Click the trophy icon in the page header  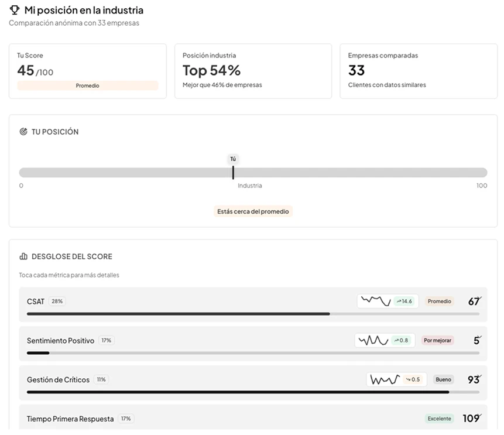(15, 10)
